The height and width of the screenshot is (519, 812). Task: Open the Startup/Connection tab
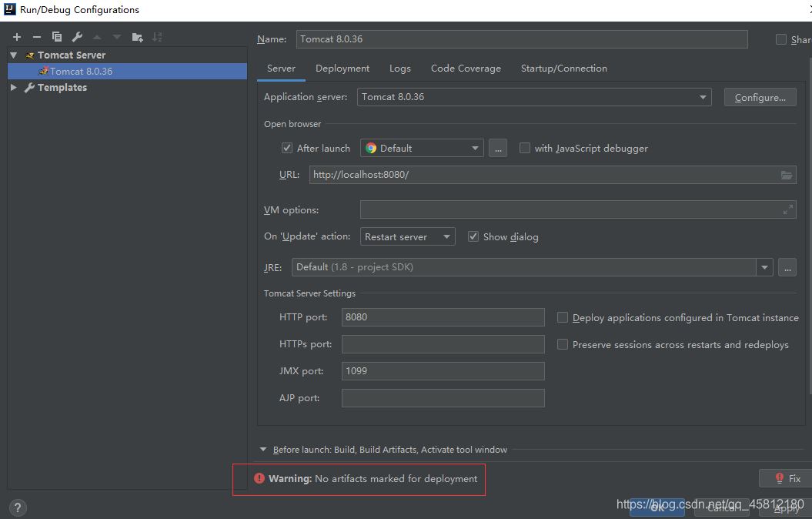(x=563, y=69)
